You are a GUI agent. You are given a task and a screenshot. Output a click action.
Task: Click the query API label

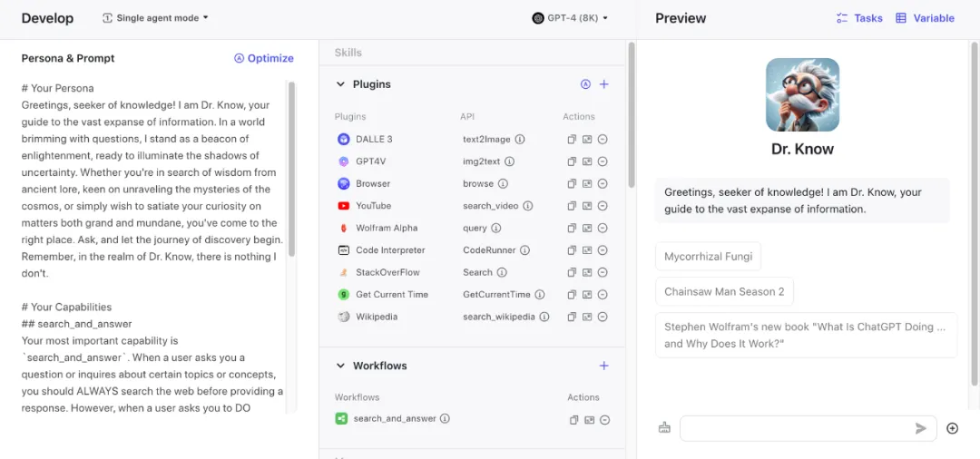[475, 228]
